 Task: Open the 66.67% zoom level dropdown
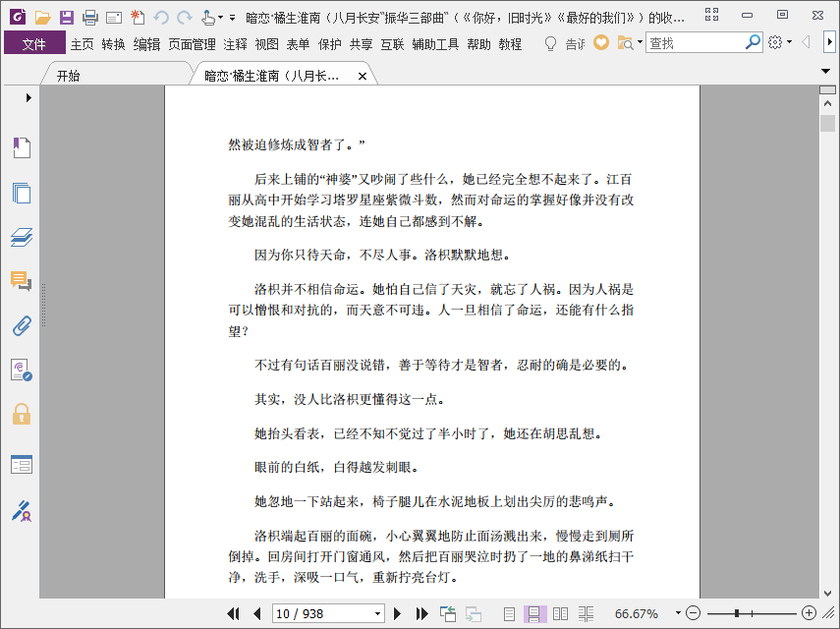(x=678, y=613)
